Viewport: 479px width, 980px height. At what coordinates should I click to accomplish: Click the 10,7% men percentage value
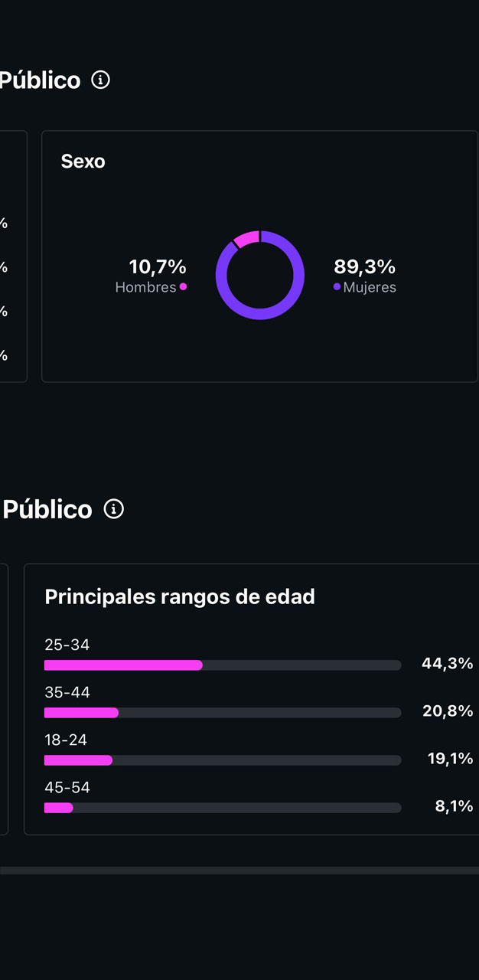(x=158, y=267)
